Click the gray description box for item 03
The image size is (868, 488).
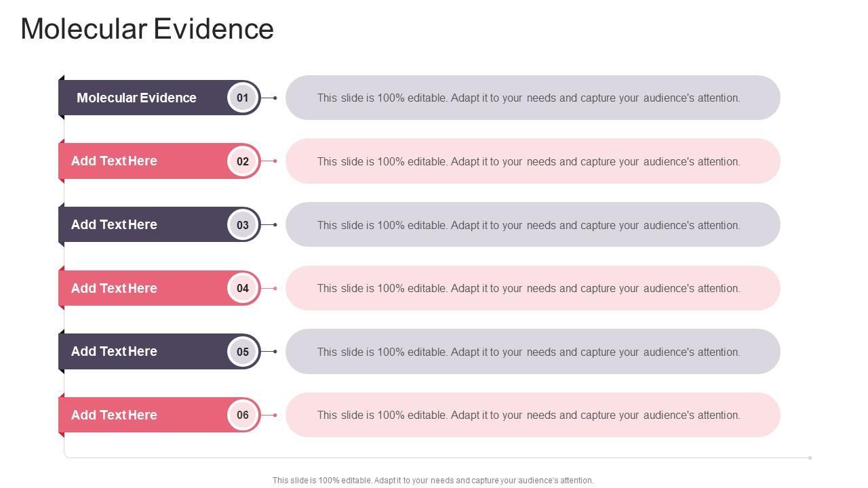[x=532, y=225]
